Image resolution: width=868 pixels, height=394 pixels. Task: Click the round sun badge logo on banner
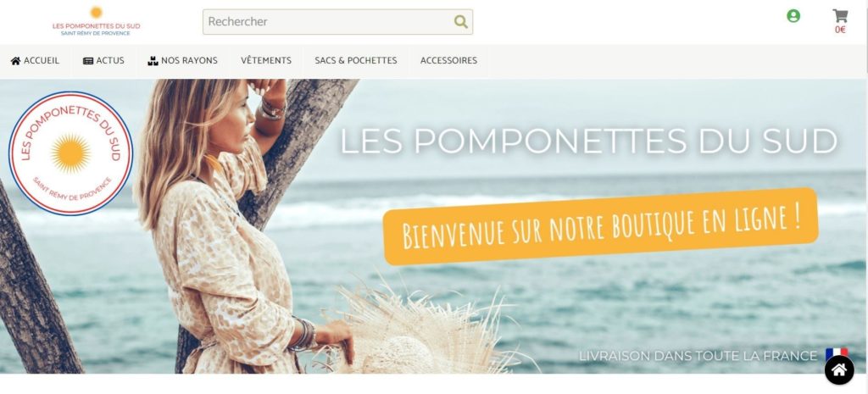71,153
